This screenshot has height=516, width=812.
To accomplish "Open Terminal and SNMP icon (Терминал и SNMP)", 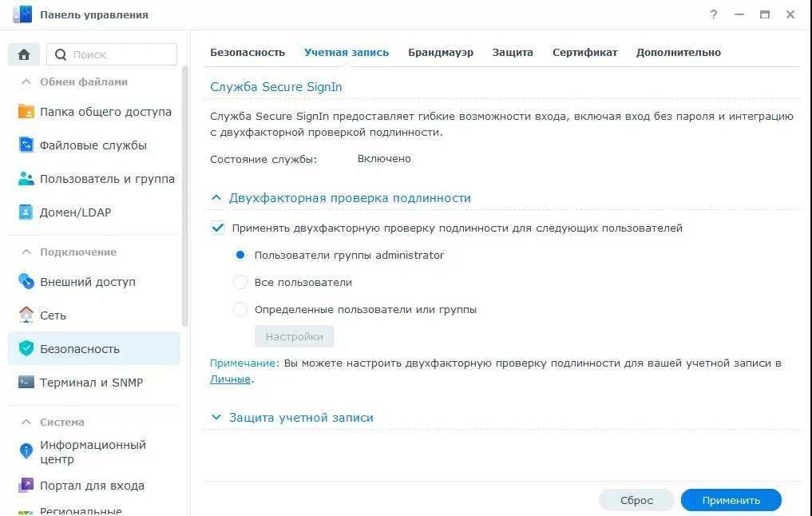I will (26, 383).
